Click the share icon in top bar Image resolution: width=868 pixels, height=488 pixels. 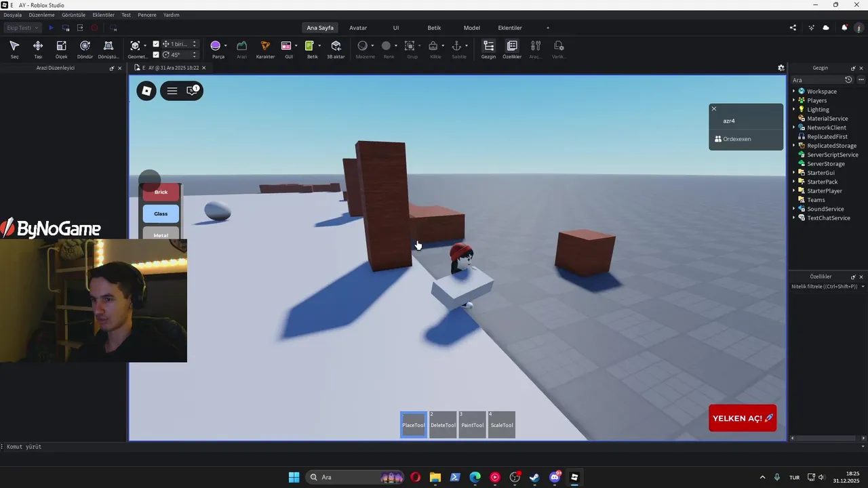pos(793,28)
